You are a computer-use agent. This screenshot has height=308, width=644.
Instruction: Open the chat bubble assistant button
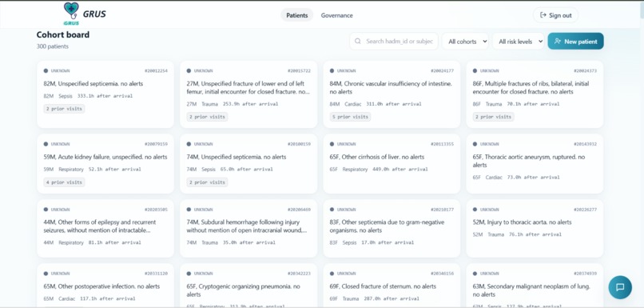pos(620,287)
